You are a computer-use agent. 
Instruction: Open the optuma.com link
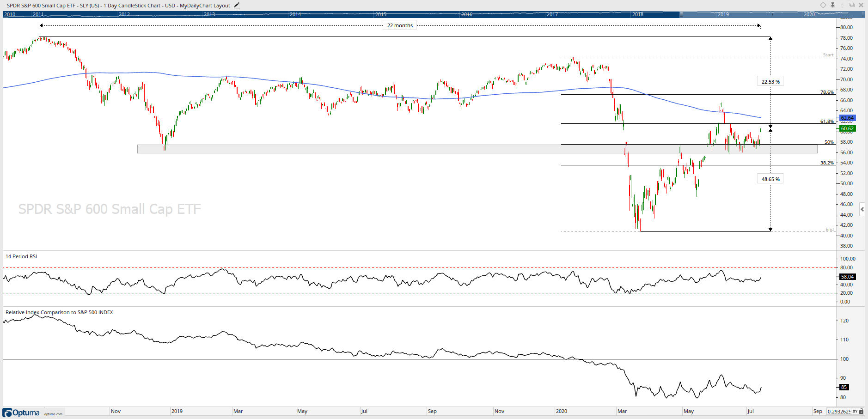click(53, 414)
